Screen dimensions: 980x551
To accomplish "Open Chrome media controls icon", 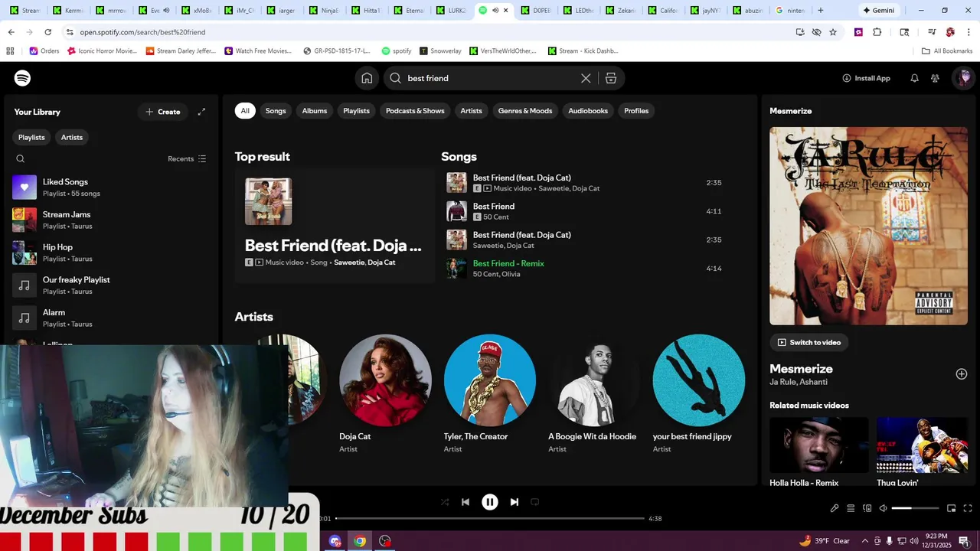I will 932,32.
